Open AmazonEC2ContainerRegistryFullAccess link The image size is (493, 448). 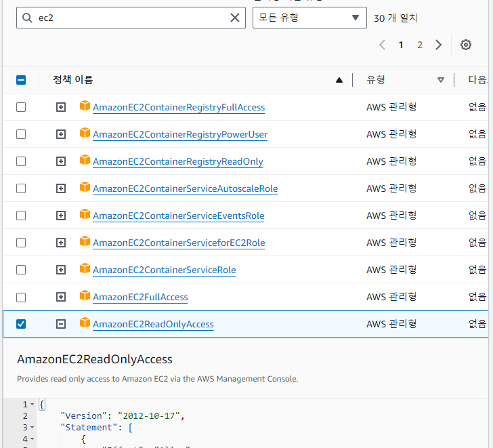179,107
